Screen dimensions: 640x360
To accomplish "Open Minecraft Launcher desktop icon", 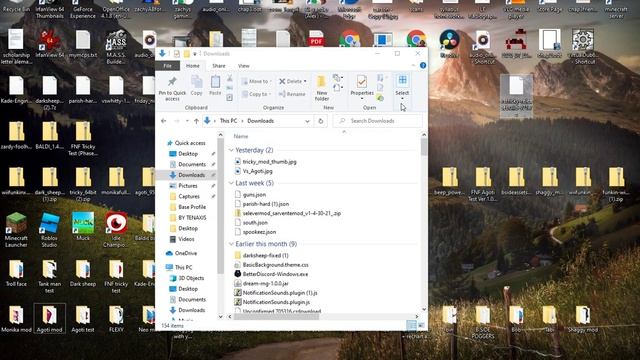I will [x=16, y=230].
